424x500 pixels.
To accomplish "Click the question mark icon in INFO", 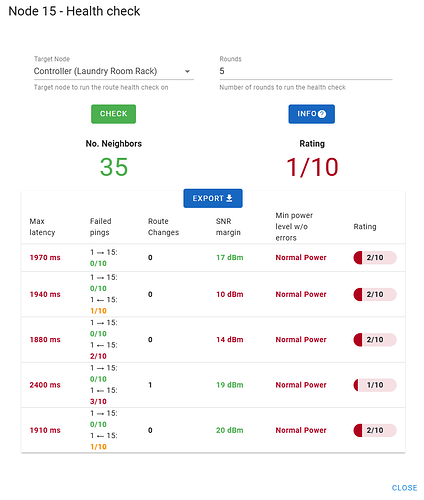I will tap(322, 114).
